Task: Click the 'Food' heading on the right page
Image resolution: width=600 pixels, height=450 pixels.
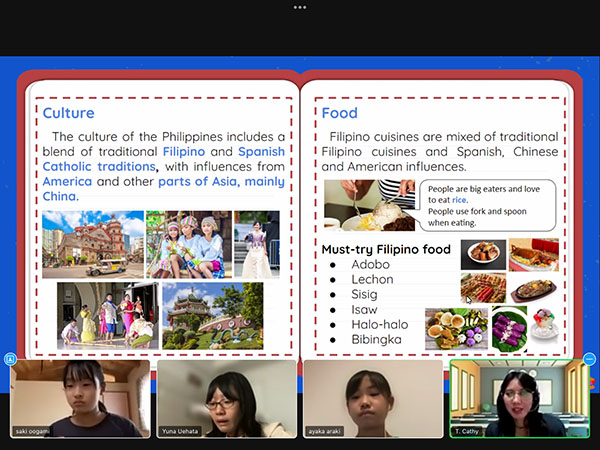Action: tap(339, 113)
